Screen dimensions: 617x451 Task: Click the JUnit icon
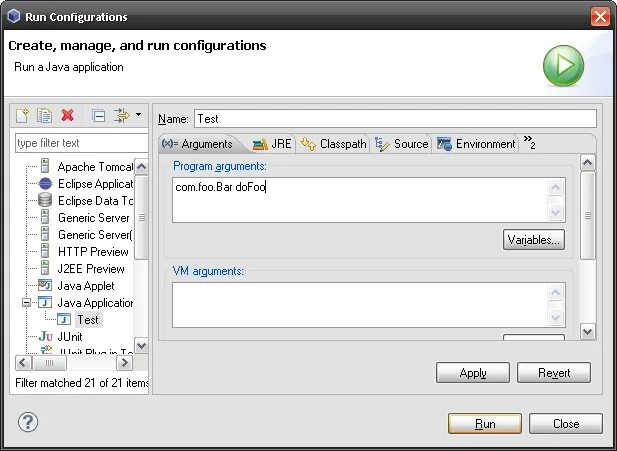coord(46,336)
